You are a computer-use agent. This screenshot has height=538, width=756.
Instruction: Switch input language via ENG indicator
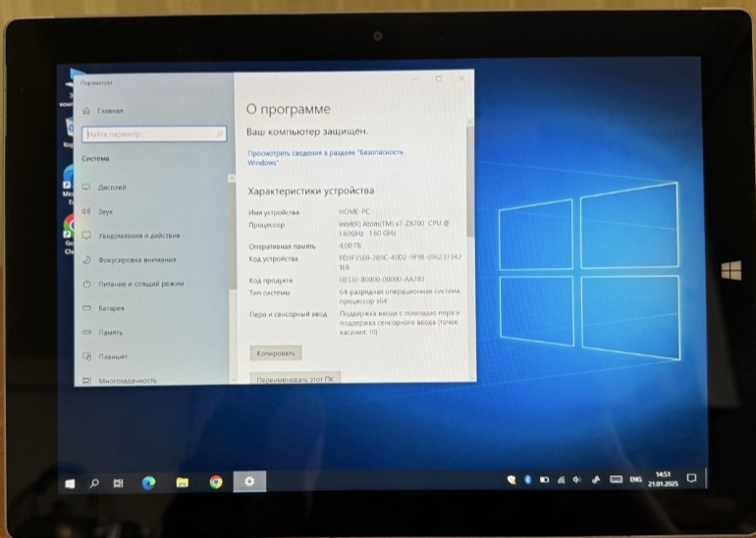coord(635,479)
